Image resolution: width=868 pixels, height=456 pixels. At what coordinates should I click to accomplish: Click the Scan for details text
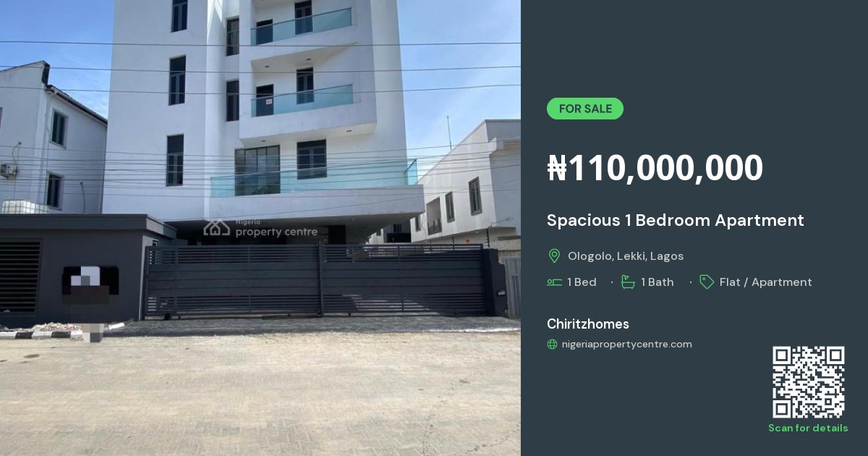pos(808,428)
